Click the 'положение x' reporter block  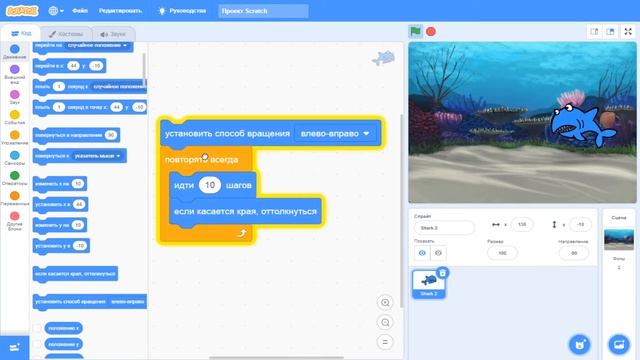click(64, 328)
